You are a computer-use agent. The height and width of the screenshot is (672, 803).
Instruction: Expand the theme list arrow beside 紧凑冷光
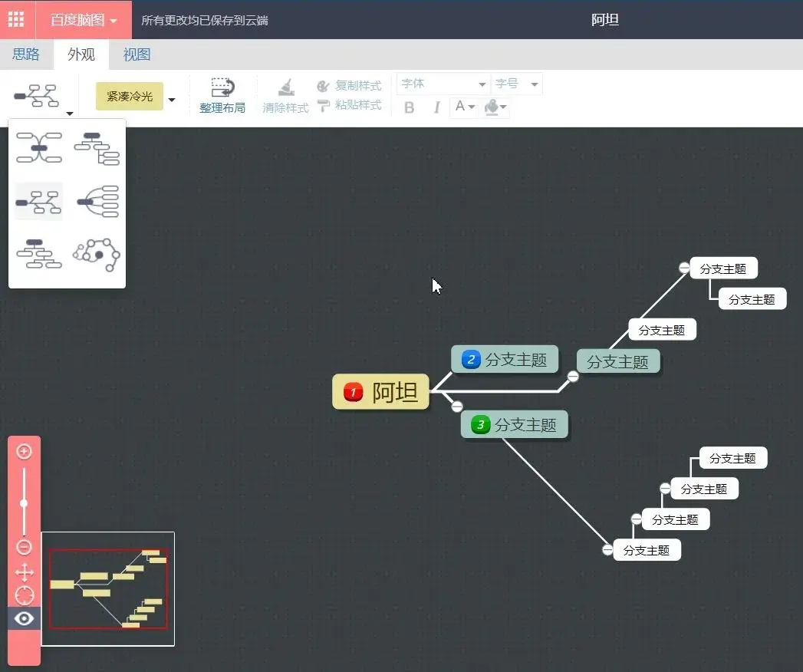click(172, 100)
